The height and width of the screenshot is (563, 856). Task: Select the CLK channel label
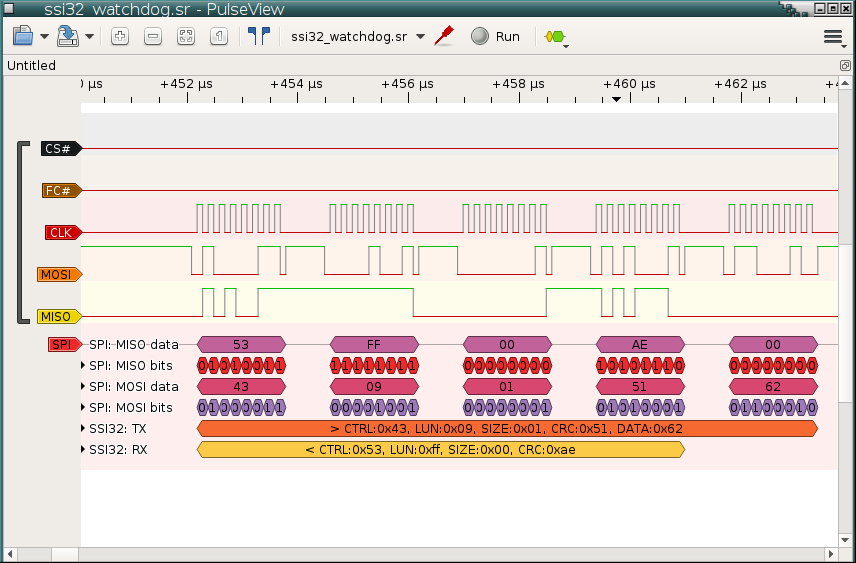63,233
